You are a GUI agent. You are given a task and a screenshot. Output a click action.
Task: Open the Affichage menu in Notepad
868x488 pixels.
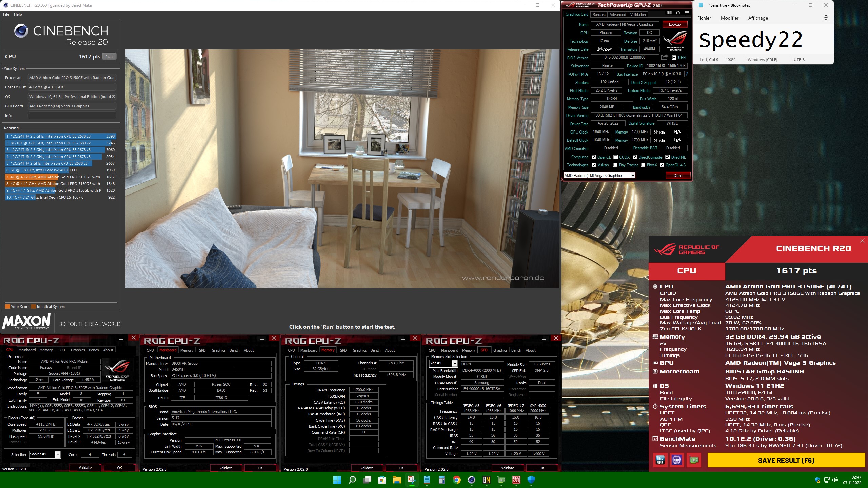pos(758,18)
